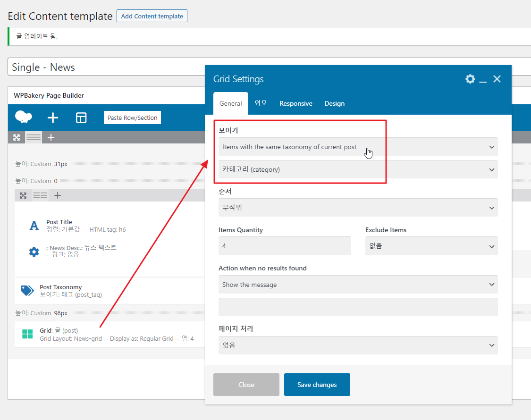Close Grid Settings with X icon
The height and width of the screenshot is (420, 531).
click(497, 79)
